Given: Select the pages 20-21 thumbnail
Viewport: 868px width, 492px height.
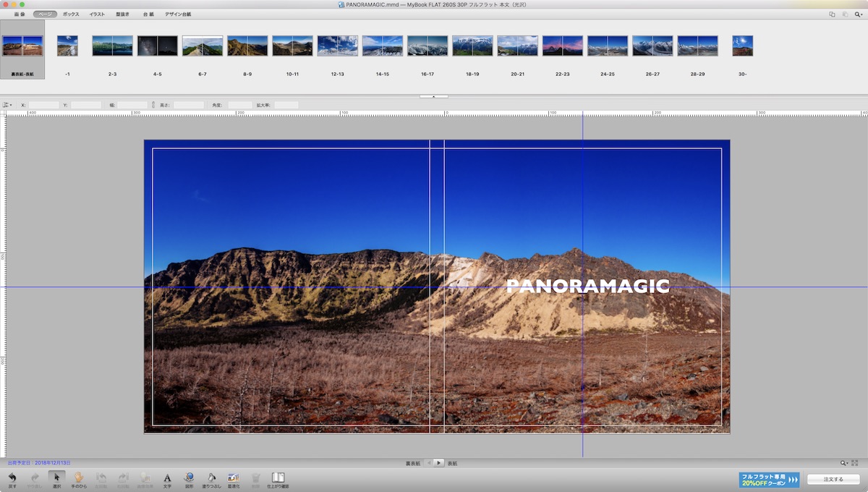Looking at the screenshot, I should point(517,46).
